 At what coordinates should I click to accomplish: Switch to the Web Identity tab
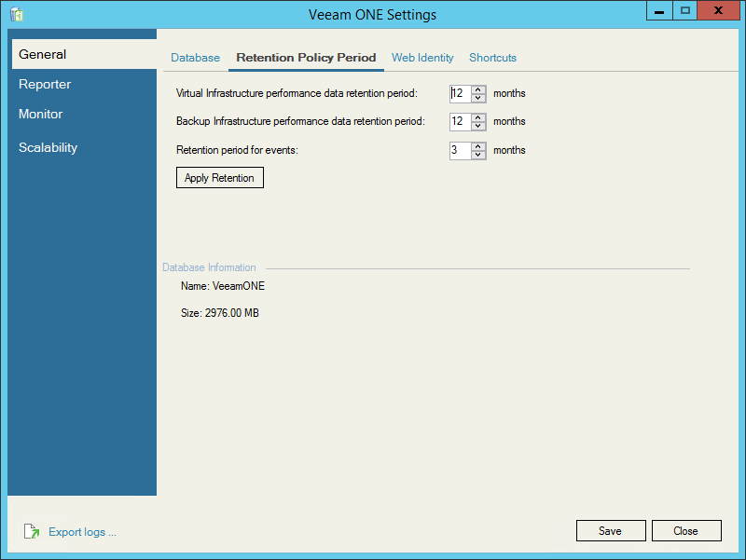point(422,58)
